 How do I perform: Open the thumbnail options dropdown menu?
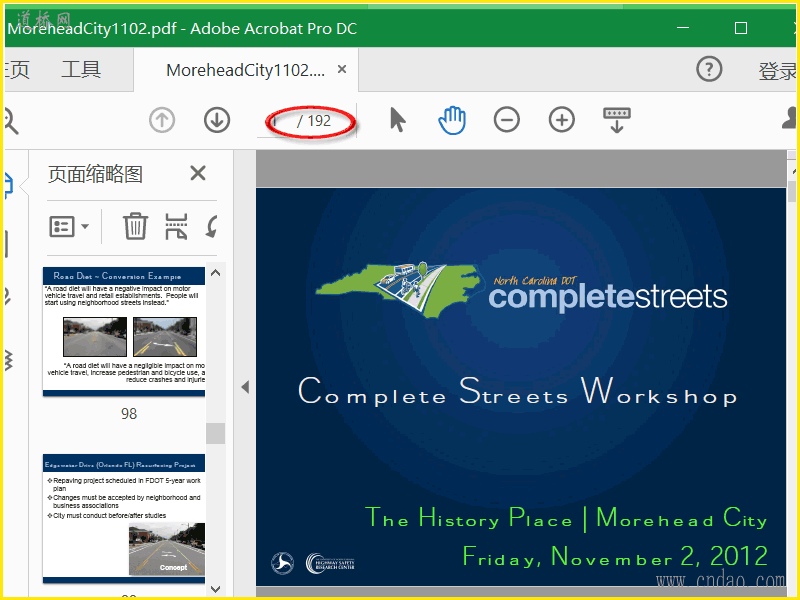(x=69, y=226)
